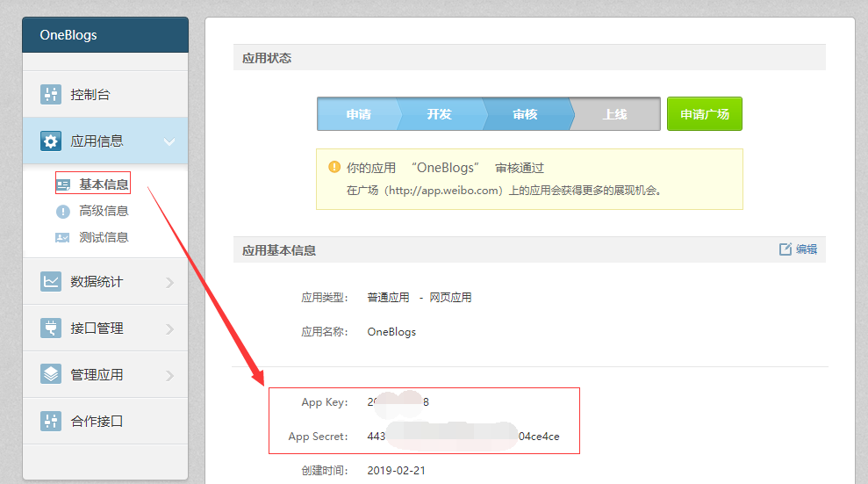Click the 编辑 link for basic info

[x=798, y=249]
